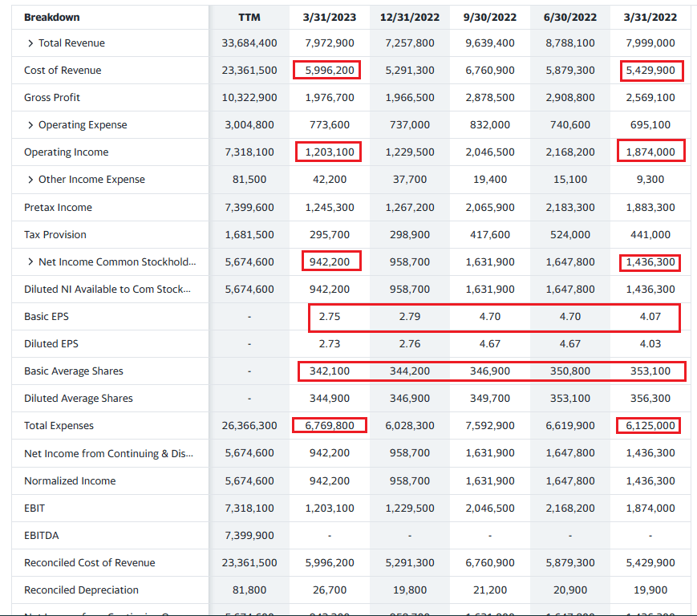
Task: Click the 6/30/2022 column header
Action: click(x=569, y=17)
